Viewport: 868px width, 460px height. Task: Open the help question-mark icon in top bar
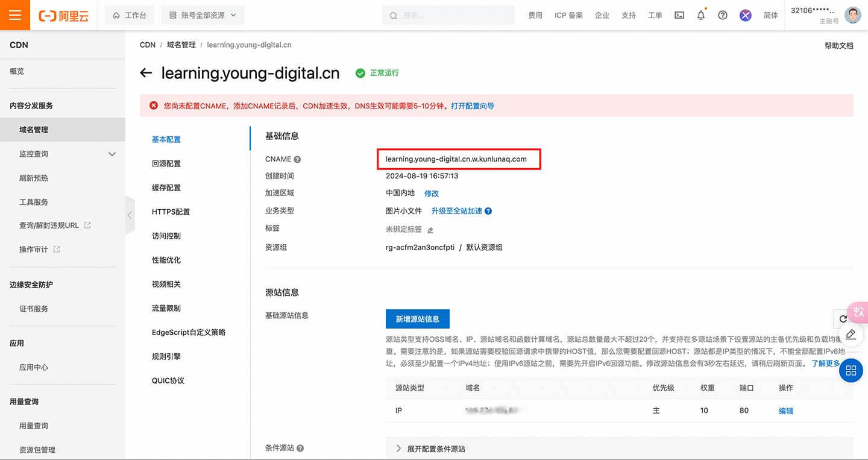point(723,16)
